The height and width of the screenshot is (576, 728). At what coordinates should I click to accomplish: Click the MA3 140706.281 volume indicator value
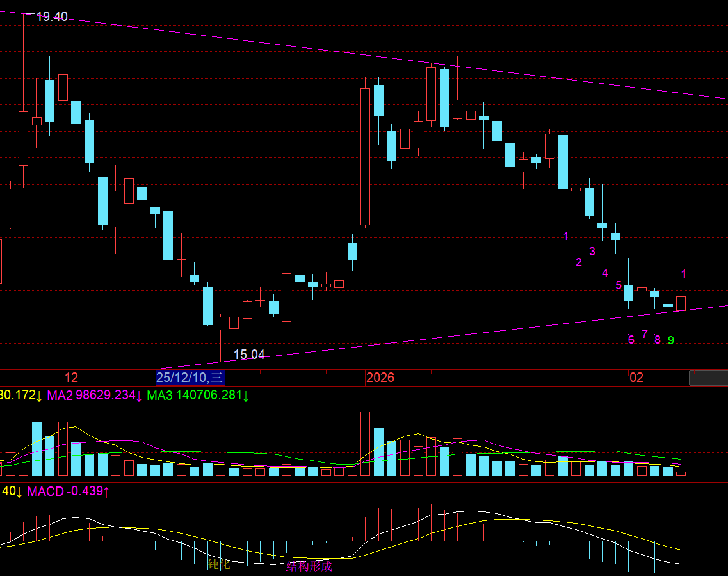(x=198, y=396)
